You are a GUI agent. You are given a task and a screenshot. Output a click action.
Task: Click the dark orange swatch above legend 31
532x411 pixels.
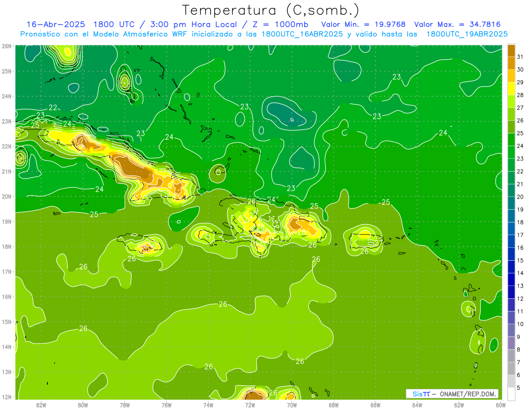pyautogui.click(x=512, y=51)
